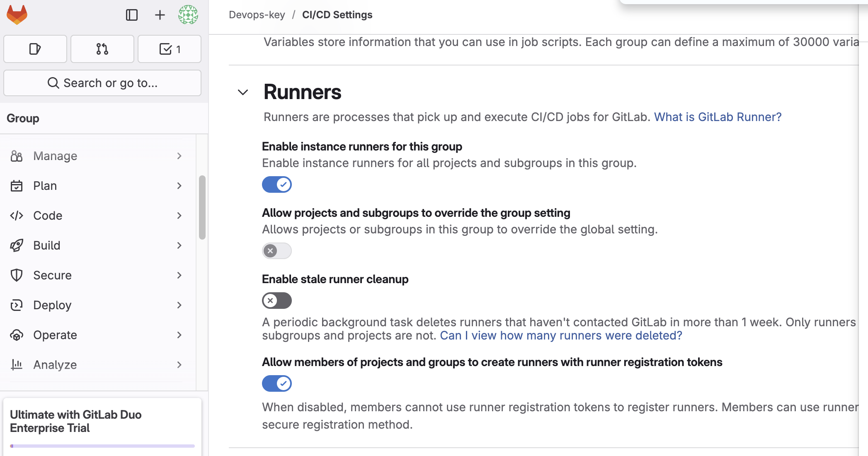
Task: Click the 'Search or go to...' field
Action: click(102, 83)
